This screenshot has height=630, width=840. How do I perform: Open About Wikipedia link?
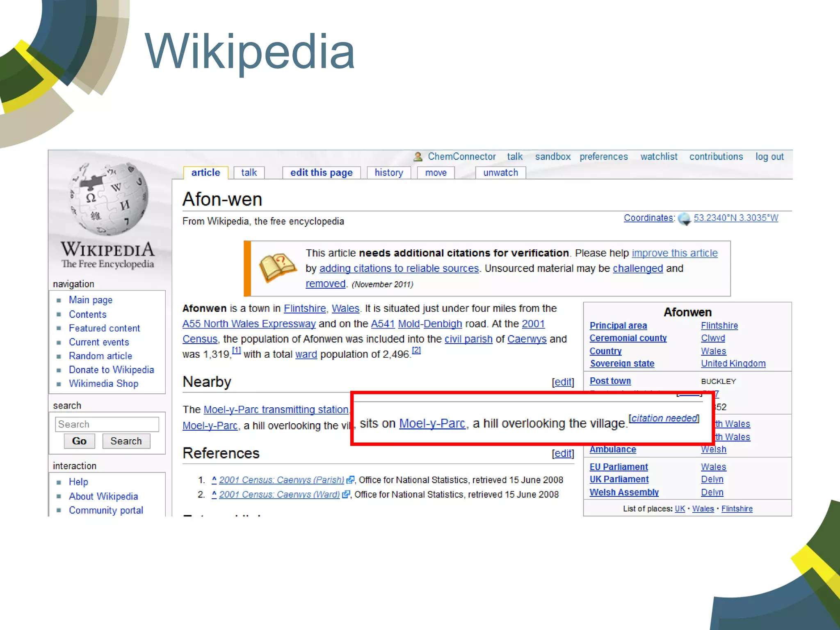pos(103,496)
